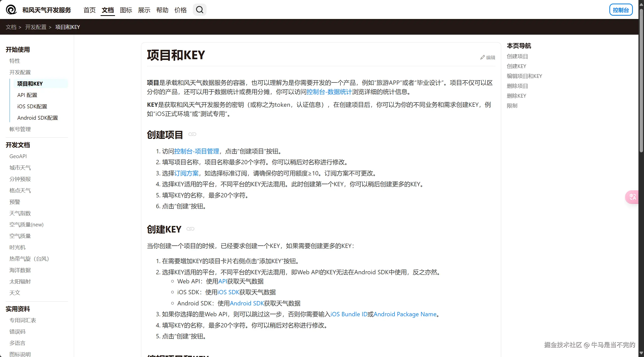Click the edit pencil icon
The image size is (644, 357).
tap(482, 57)
